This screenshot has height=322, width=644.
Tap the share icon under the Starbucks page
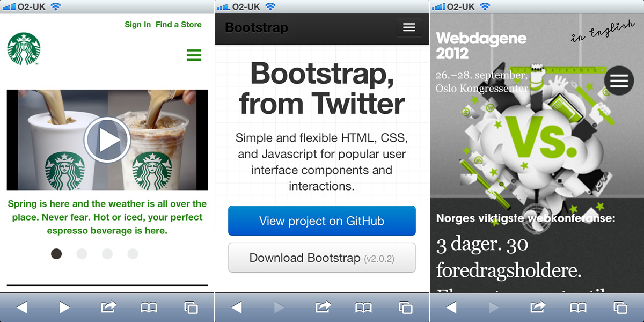tap(108, 307)
